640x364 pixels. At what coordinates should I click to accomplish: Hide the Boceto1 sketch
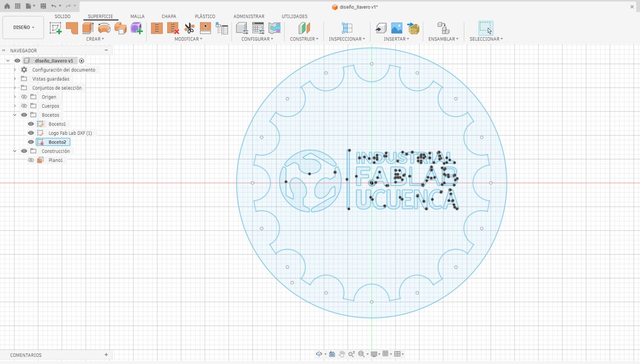pyautogui.click(x=31, y=124)
